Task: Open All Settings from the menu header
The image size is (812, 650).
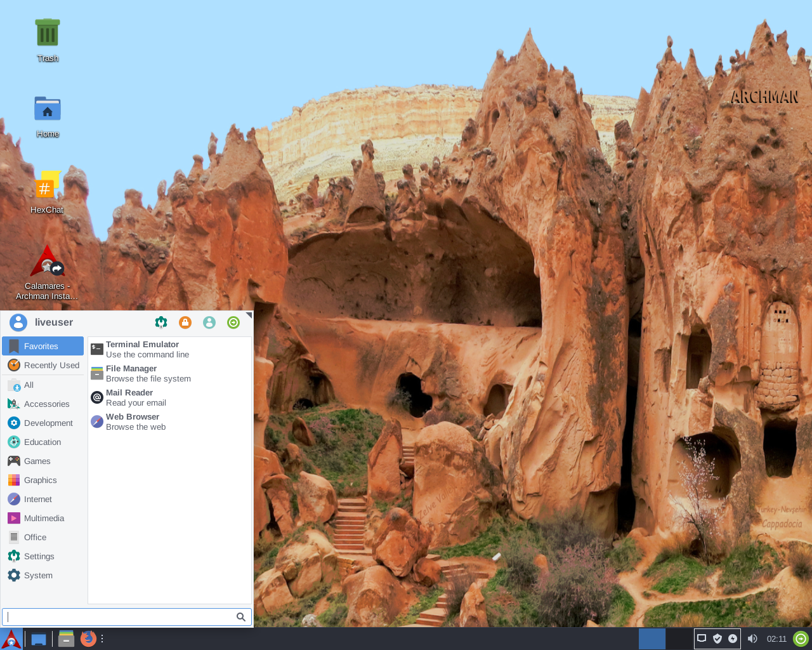Action: [161, 322]
